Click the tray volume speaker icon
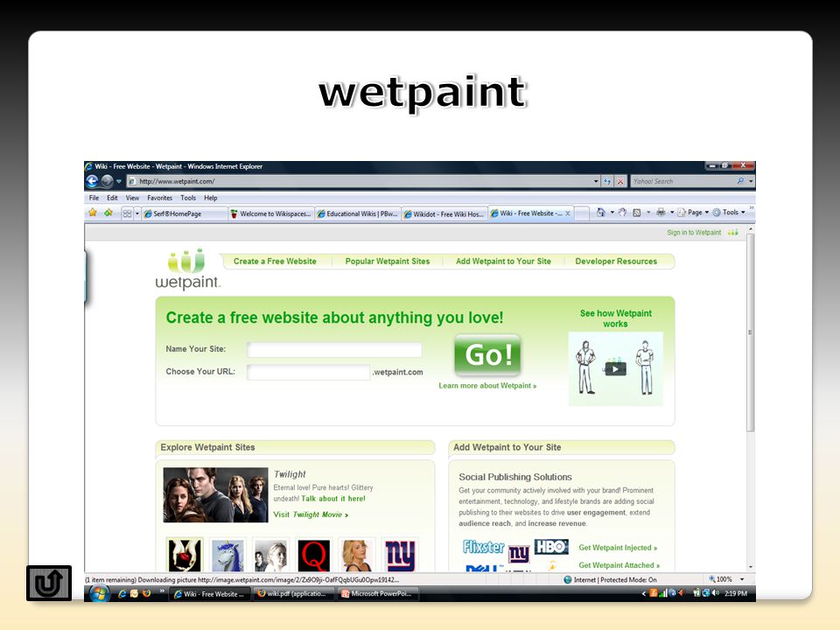 click(717, 593)
